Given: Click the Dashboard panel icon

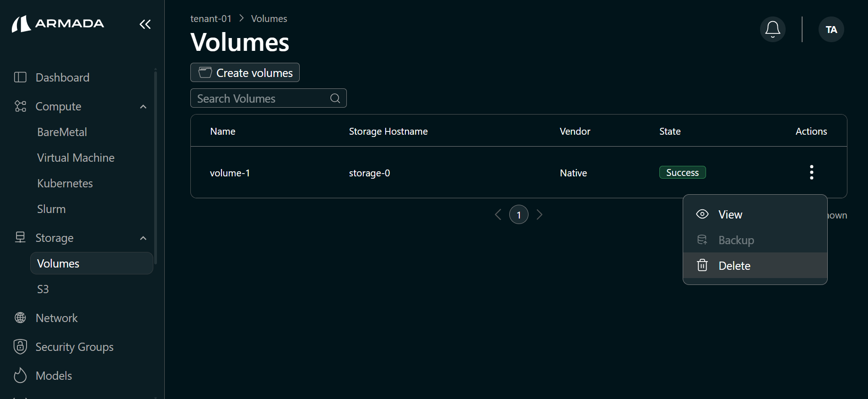Looking at the screenshot, I should (20, 77).
